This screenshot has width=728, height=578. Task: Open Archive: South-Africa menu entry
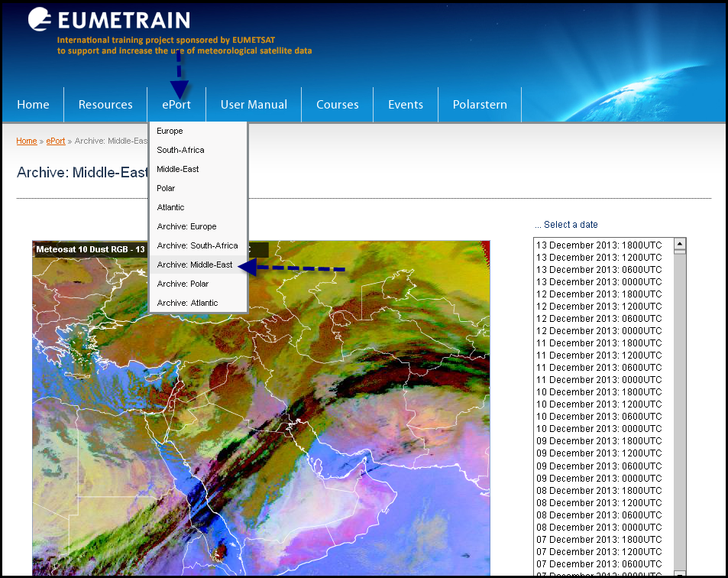(x=199, y=245)
